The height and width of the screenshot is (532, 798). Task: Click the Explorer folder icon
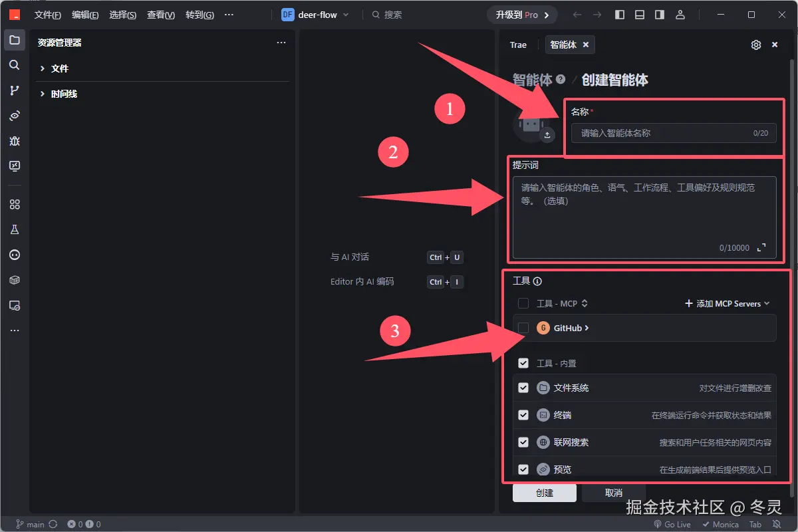(15, 40)
